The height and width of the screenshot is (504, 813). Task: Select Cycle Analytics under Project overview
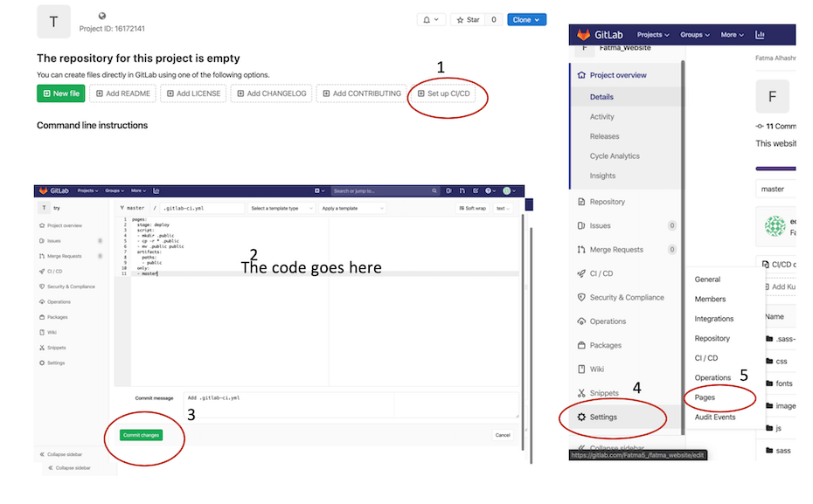615,155
